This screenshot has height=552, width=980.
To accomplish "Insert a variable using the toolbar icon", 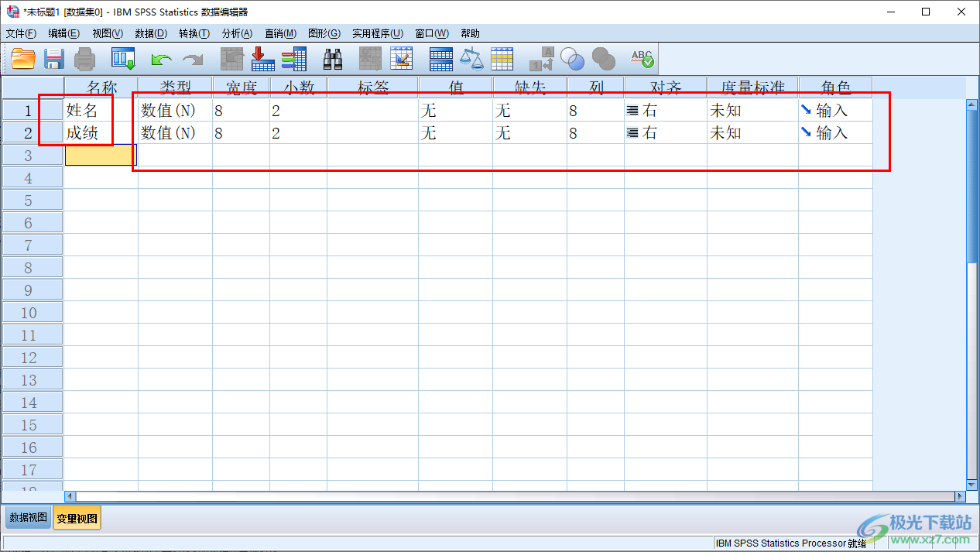I will 402,59.
